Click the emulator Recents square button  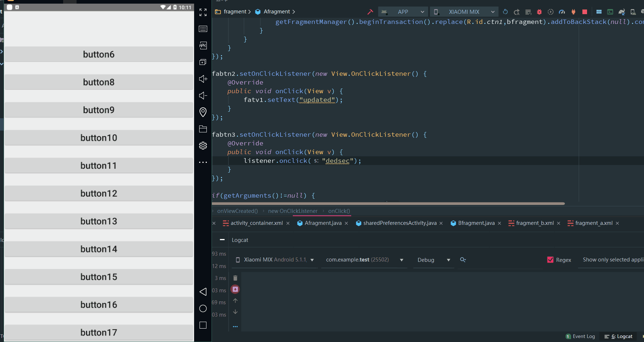point(203,325)
